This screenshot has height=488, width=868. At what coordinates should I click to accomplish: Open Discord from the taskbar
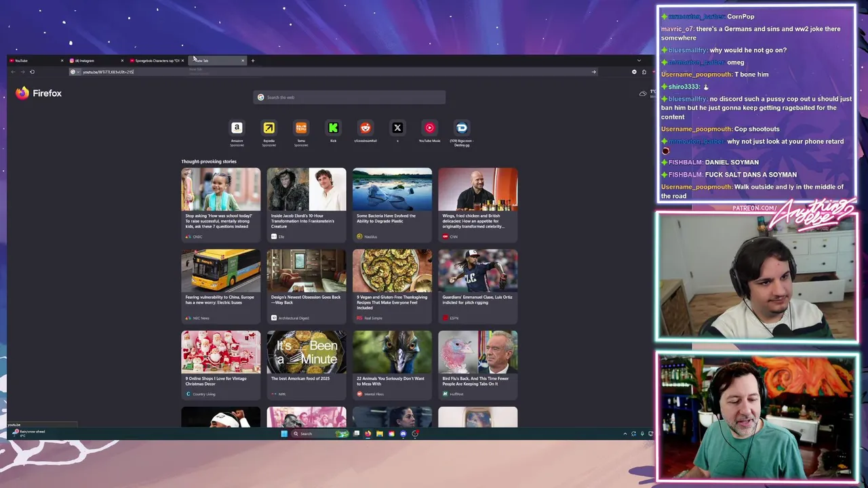(x=403, y=434)
